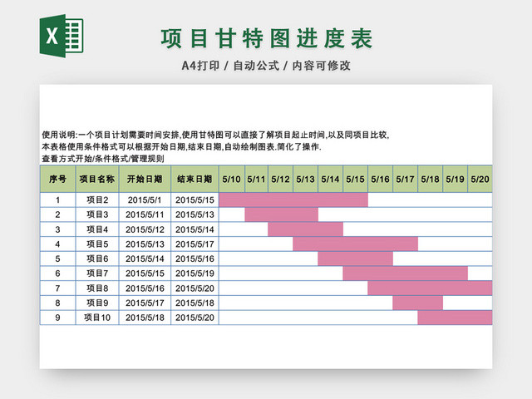Click the 查看方式开始/条件格式/管理规则 line

tap(103, 159)
